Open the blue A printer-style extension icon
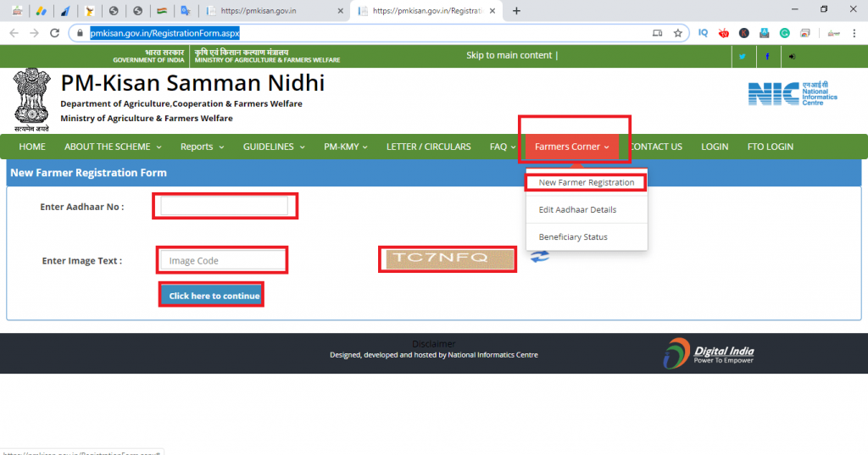868x455 pixels. [765, 33]
